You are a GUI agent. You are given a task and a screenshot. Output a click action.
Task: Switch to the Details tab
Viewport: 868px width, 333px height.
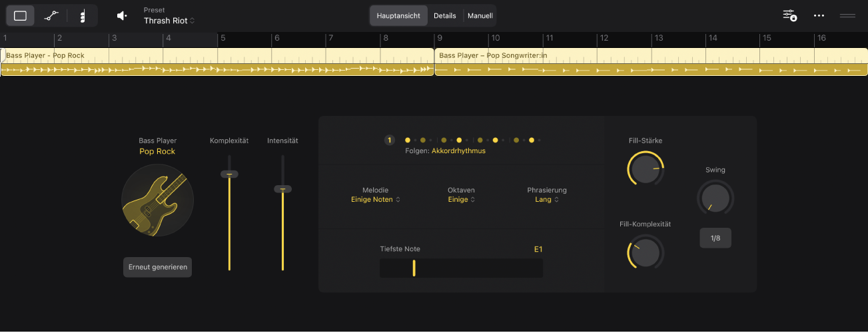pos(445,15)
